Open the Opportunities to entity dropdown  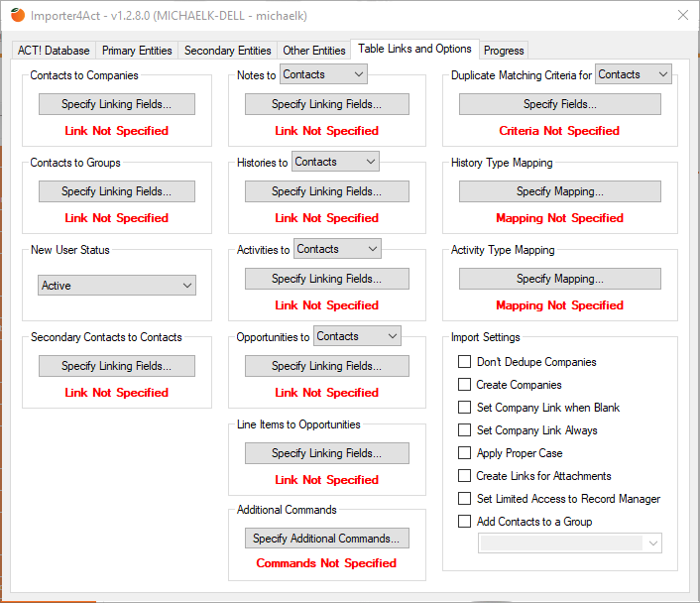click(x=357, y=336)
